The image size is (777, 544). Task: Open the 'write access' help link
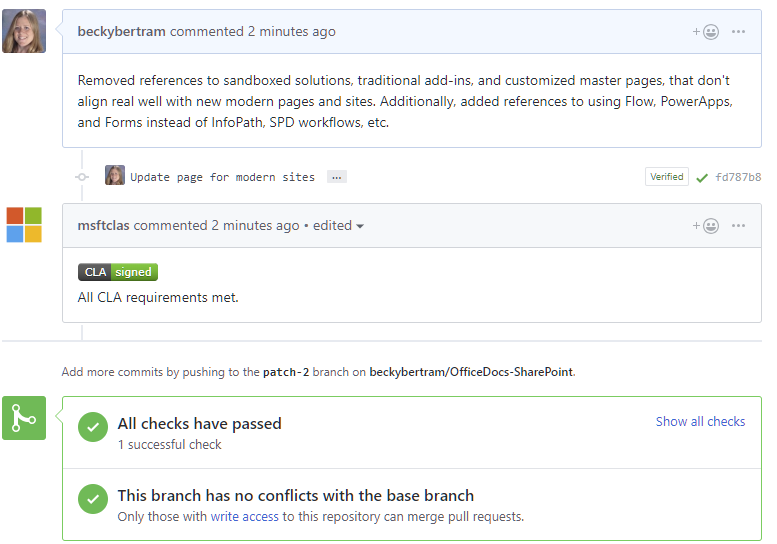(244, 517)
